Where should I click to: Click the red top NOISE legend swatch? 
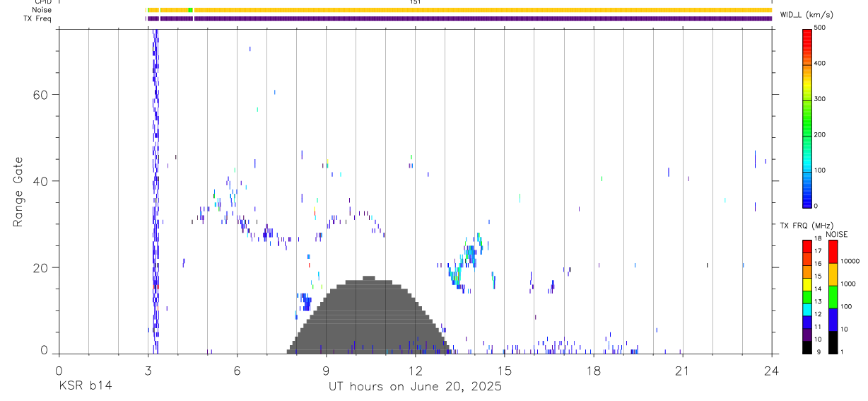[832, 252]
